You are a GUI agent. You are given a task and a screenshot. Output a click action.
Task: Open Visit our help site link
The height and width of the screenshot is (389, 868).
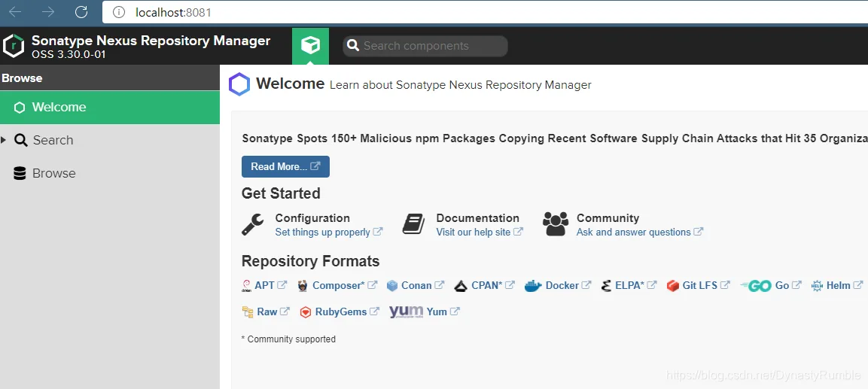point(479,232)
